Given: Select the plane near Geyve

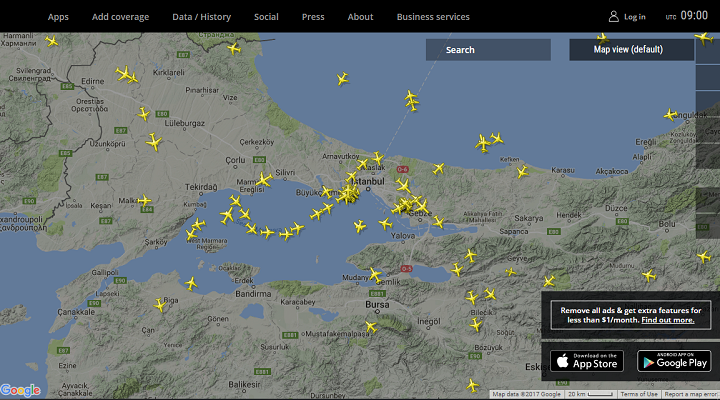Looking at the screenshot, I should coord(511,272).
